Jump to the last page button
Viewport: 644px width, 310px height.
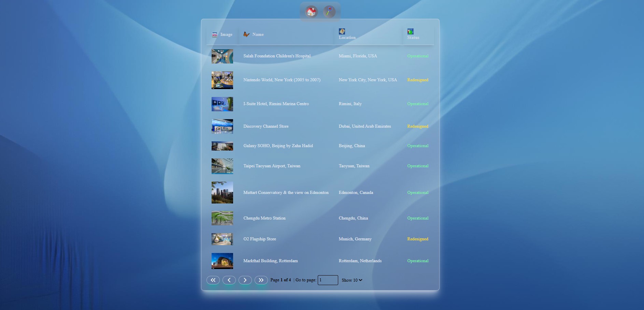(x=261, y=280)
